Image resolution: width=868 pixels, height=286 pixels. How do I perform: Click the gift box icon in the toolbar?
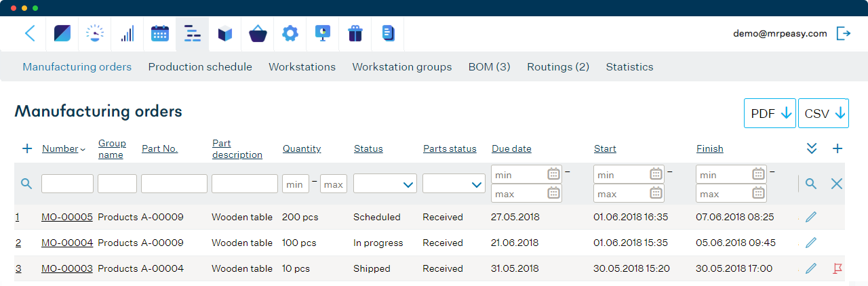(355, 34)
